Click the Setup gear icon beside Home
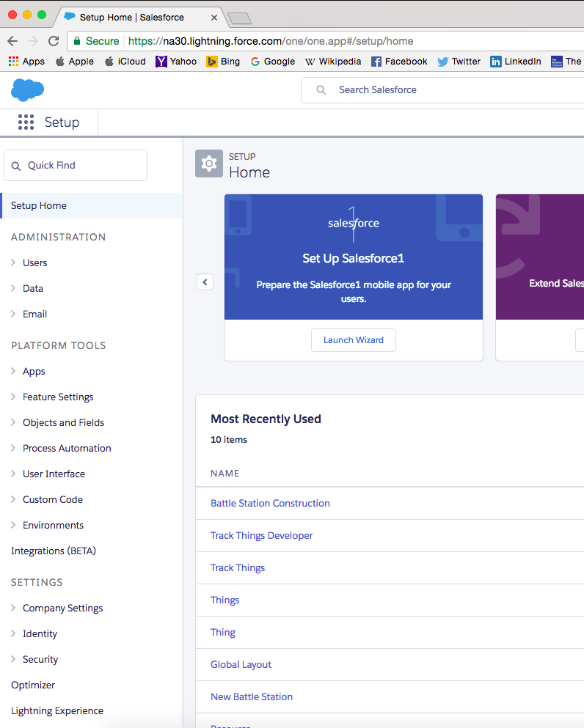Screen dimensions: 584x728 [x=209, y=163]
